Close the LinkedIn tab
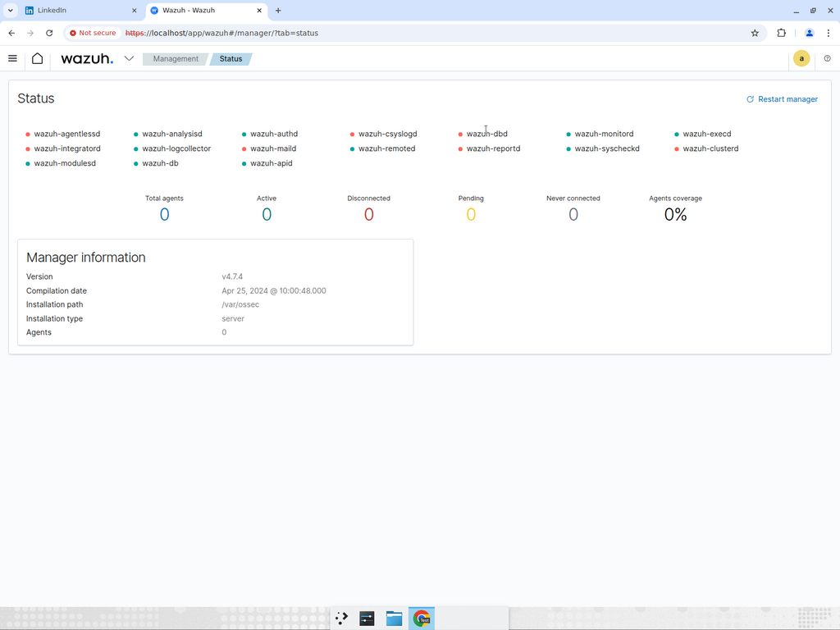 (135, 10)
